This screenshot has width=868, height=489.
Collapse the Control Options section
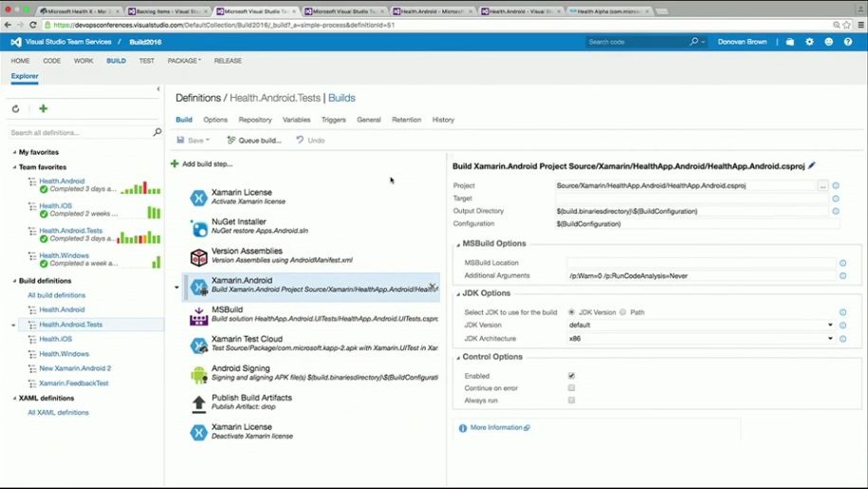[458, 358]
